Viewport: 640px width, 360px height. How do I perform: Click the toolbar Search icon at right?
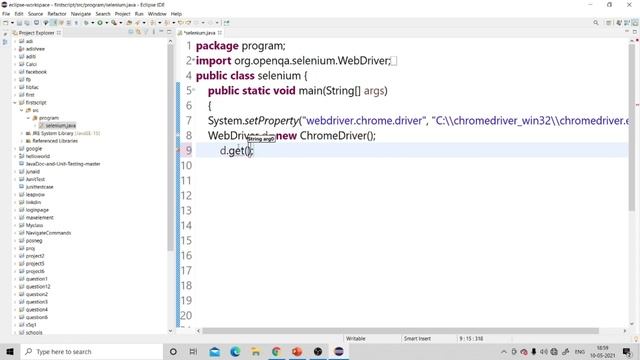tap(596, 23)
